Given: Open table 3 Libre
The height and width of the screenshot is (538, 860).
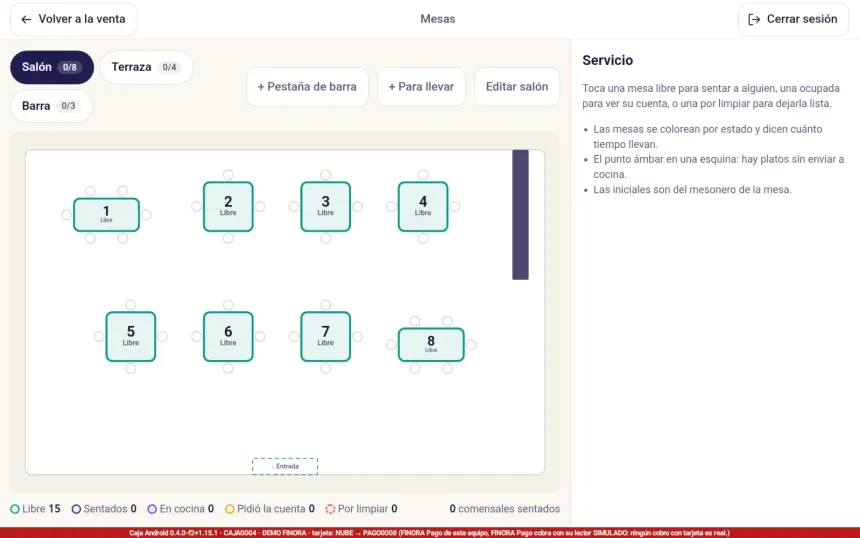Looking at the screenshot, I should (x=325, y=206).
